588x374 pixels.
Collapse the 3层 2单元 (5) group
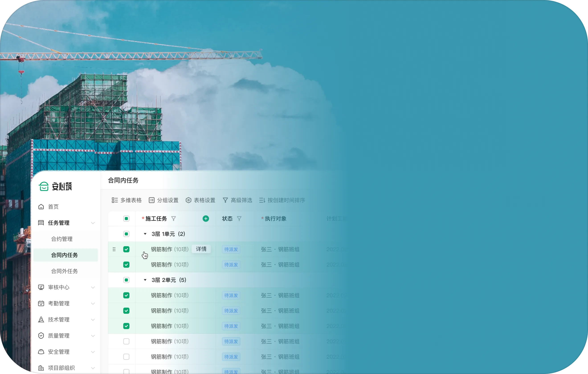(x=145, y=280)
